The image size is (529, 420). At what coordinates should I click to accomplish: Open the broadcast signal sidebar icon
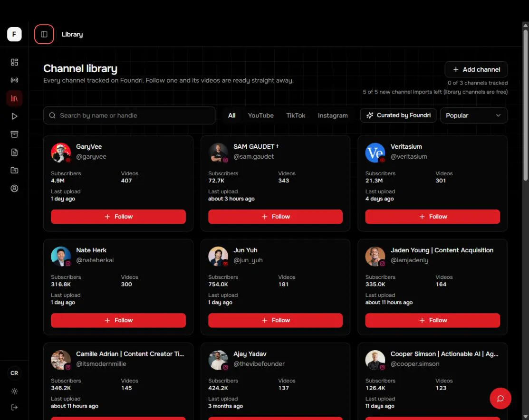click(x=14, y=80)
